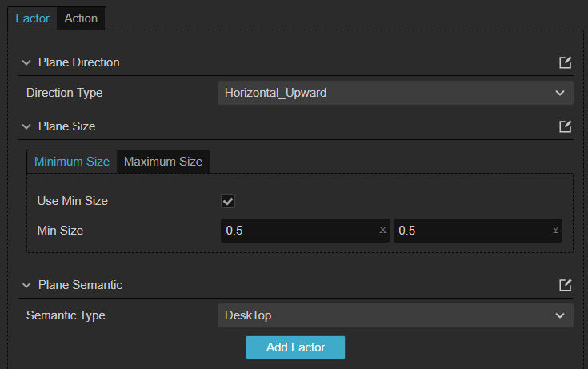Image resolution: width=588 pixels, height=369 pixels.
Task: Open the Plane Direction pop-out icon
Action: tap(565, 62)
